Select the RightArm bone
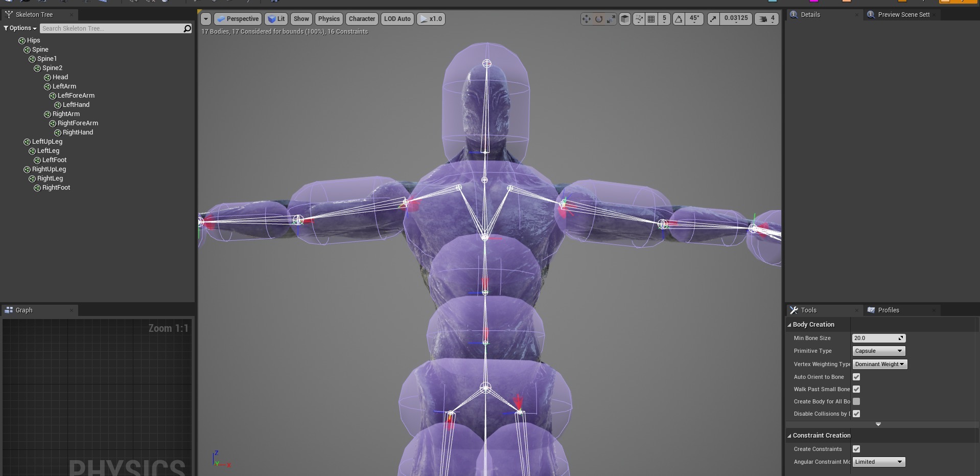980x476 pixels. 66,114
